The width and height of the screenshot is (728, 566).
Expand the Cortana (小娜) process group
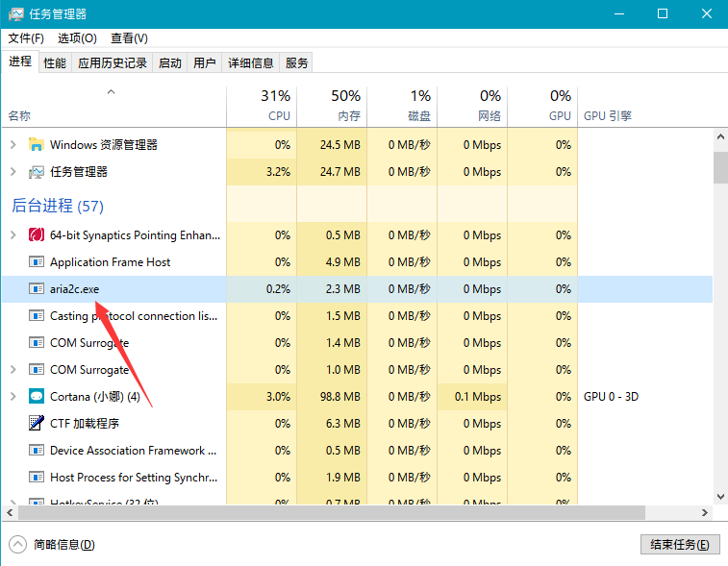click(13, 397)
